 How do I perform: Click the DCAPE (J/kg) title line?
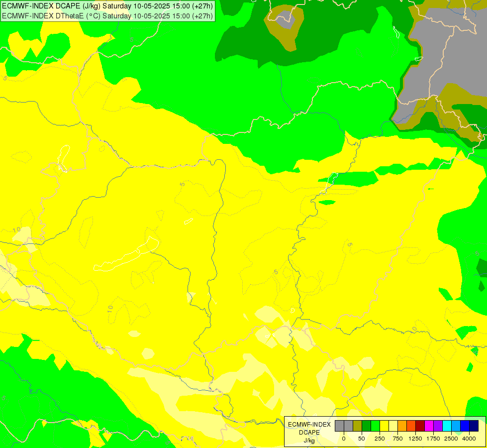tap(107, 6)
